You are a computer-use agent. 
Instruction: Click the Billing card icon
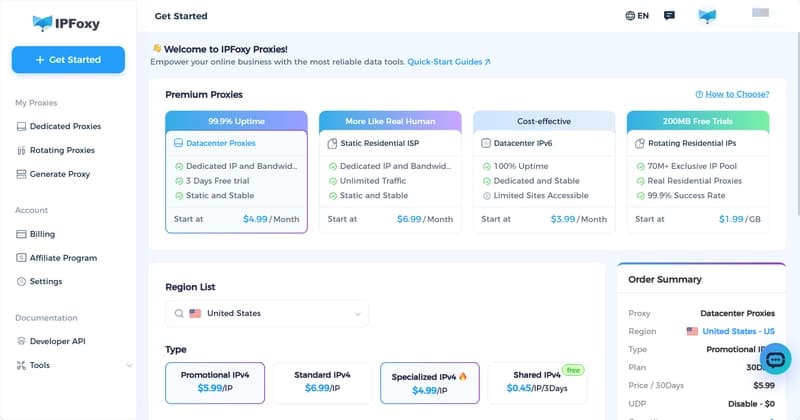click(x=21, y=234)
